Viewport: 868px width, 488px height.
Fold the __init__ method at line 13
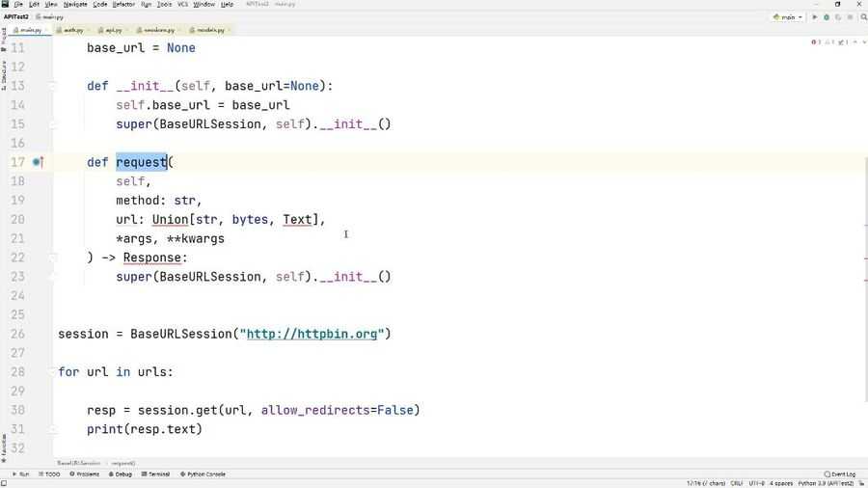tap(51, 86)
